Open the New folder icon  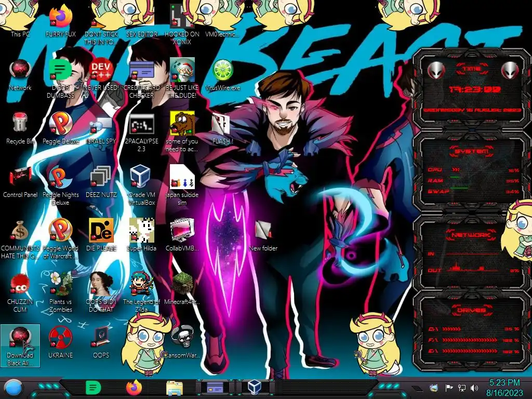pos(263,235)
